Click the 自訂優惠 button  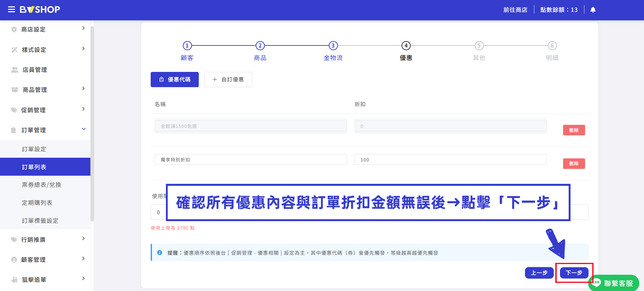(x=228, y=79)
